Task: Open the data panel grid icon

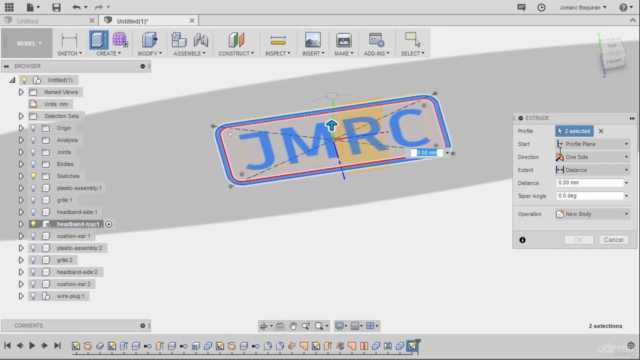Action: point(9,7)
